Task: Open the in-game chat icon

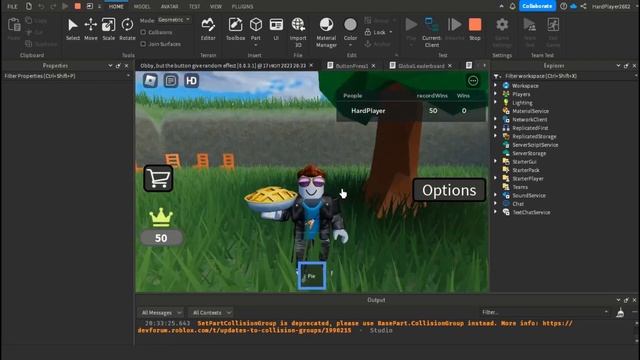Action: click(171, 80)
